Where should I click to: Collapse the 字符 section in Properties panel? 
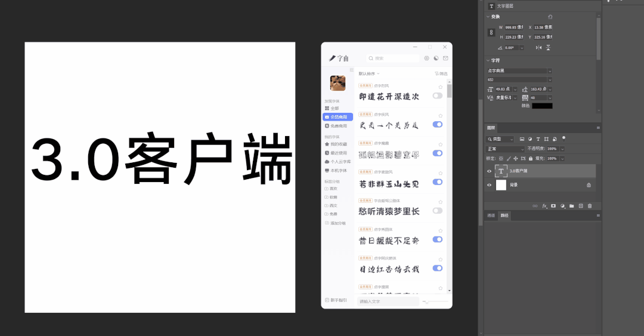tap(488, 60)
